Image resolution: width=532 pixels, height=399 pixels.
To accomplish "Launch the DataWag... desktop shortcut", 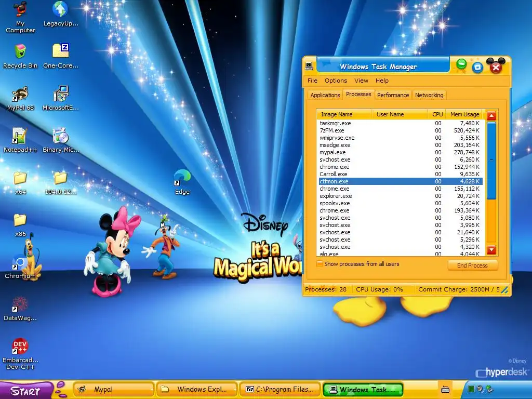I will point(20,309).
